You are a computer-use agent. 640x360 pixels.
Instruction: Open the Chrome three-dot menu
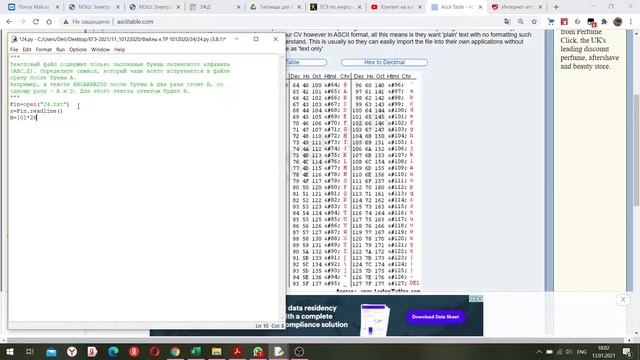(631, 22)
